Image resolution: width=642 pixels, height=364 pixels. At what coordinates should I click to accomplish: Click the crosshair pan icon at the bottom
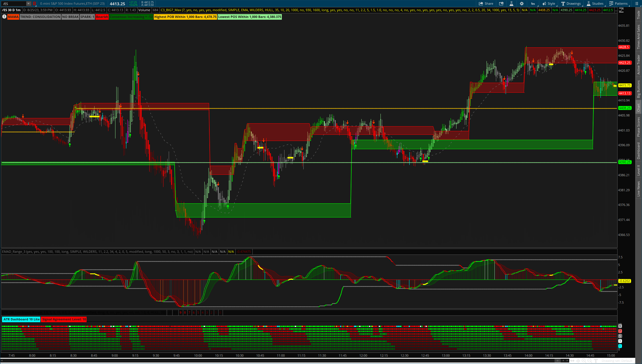pyautogui.click(x=578, y=361)
